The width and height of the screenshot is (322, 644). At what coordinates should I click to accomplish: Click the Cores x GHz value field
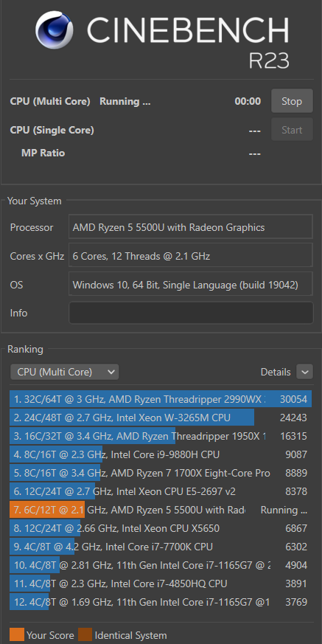191,256
